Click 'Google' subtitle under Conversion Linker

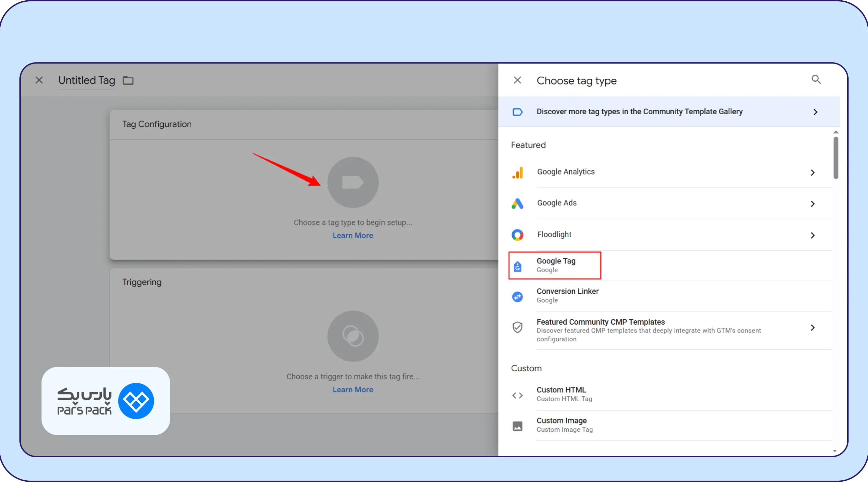pos(547,300)
